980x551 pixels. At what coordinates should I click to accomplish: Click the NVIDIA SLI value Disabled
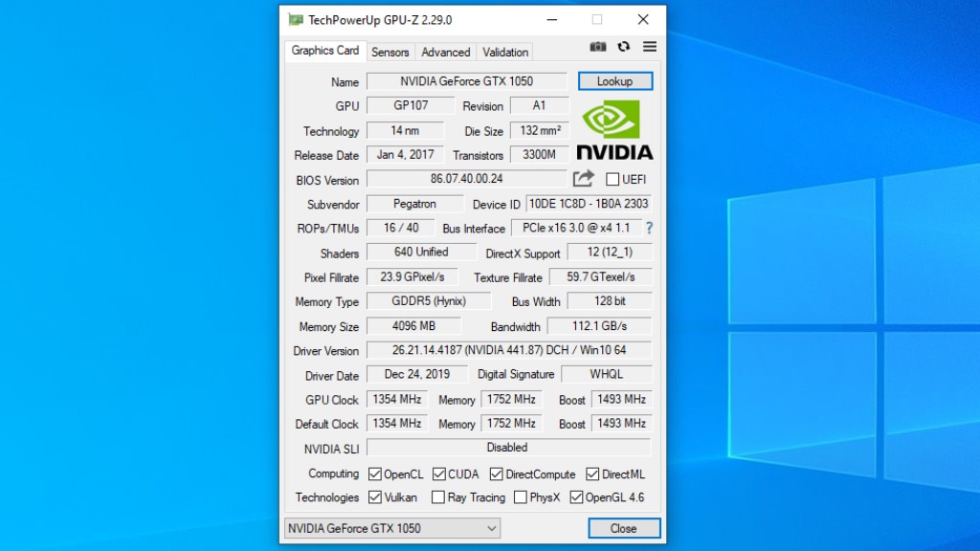point(507,448)
